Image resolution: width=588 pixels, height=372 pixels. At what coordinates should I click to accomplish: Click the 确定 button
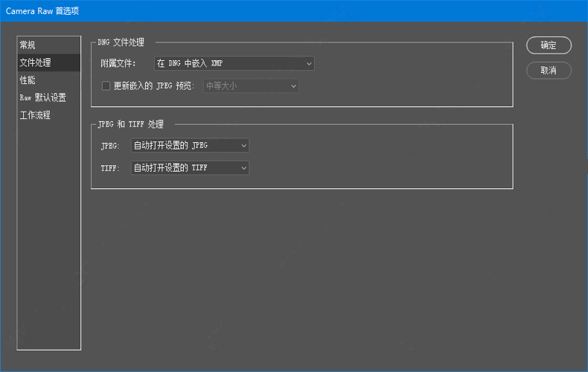pos(549,45)
